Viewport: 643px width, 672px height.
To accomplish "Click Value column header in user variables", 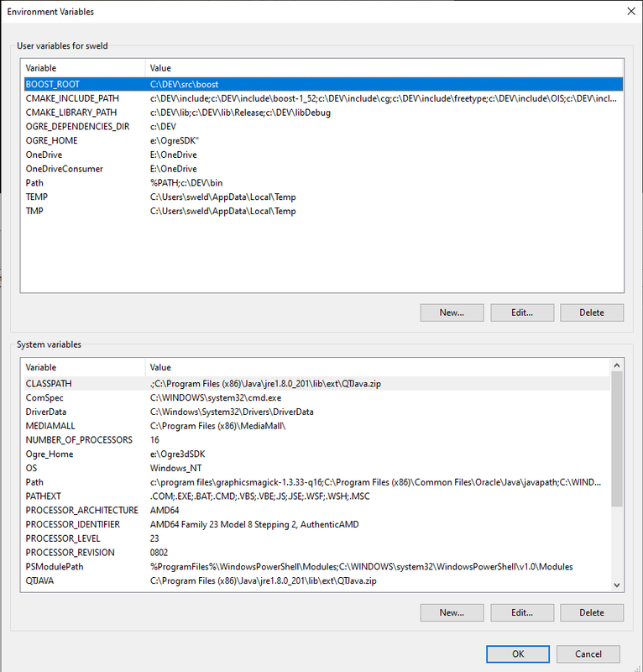I will click(x=384, y=68).
